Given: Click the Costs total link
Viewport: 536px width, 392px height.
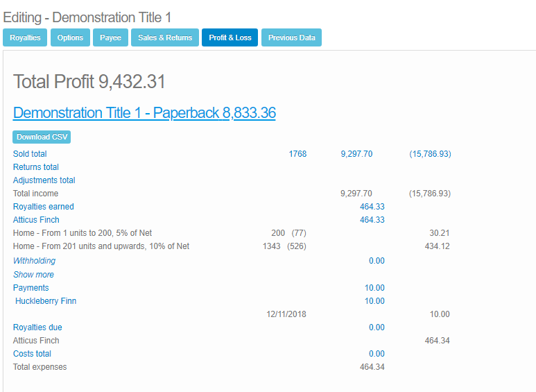Looking at the screenshot, I should pos(32,354).
